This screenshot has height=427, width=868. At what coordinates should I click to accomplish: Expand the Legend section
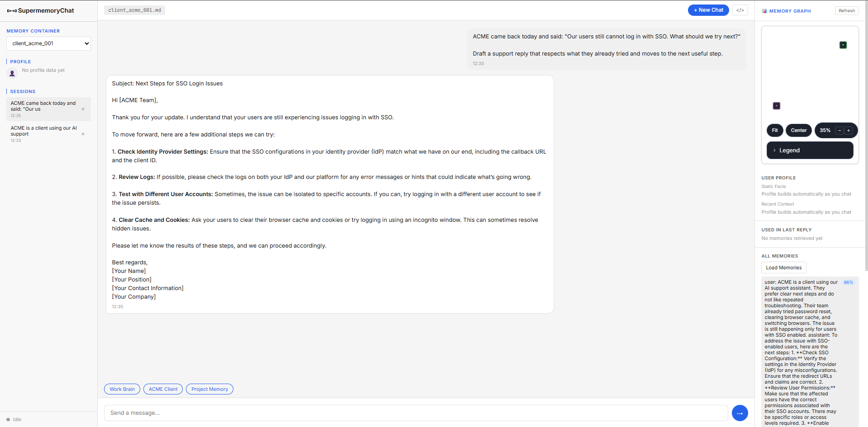[810, 150]
